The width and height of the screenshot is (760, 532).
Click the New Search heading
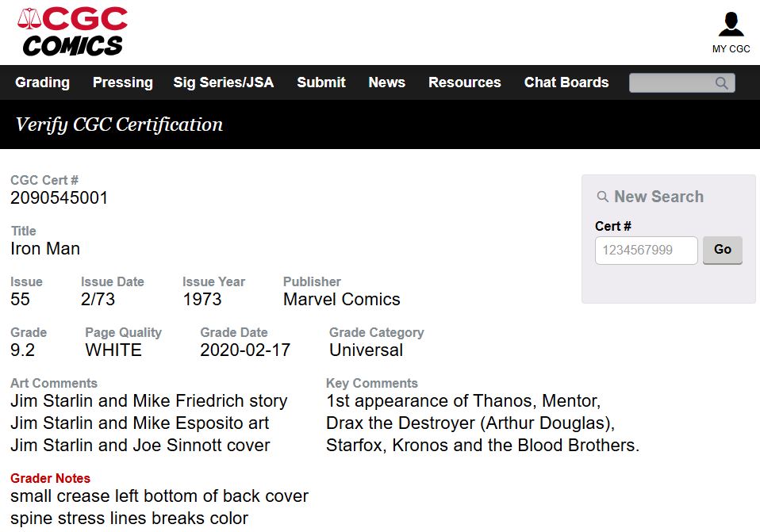point(658,197)
